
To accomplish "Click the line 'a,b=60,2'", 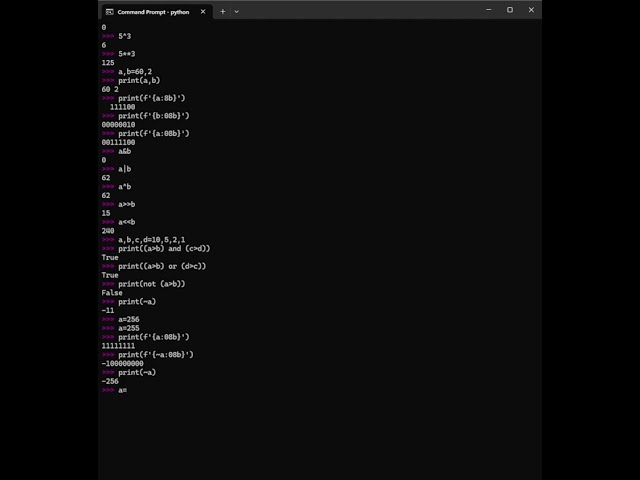I will point(127,72).
